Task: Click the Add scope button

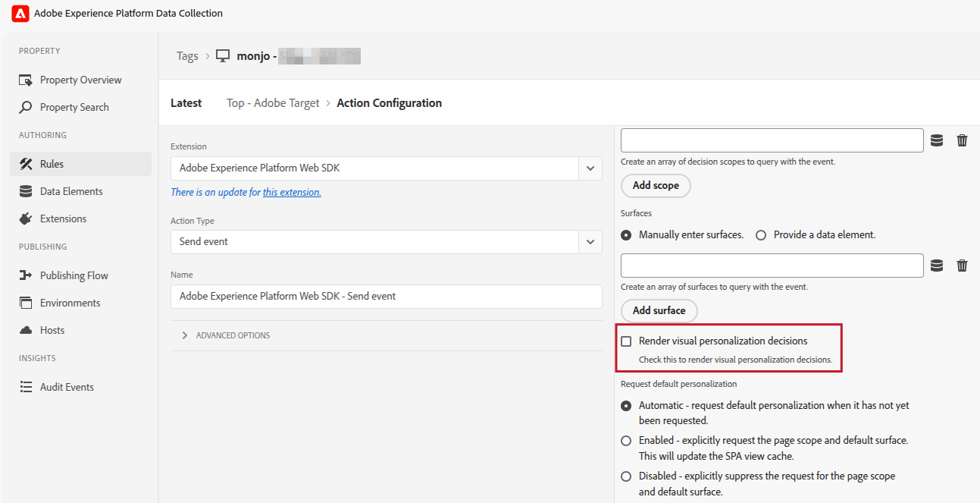Action: (x=656, y=185)
